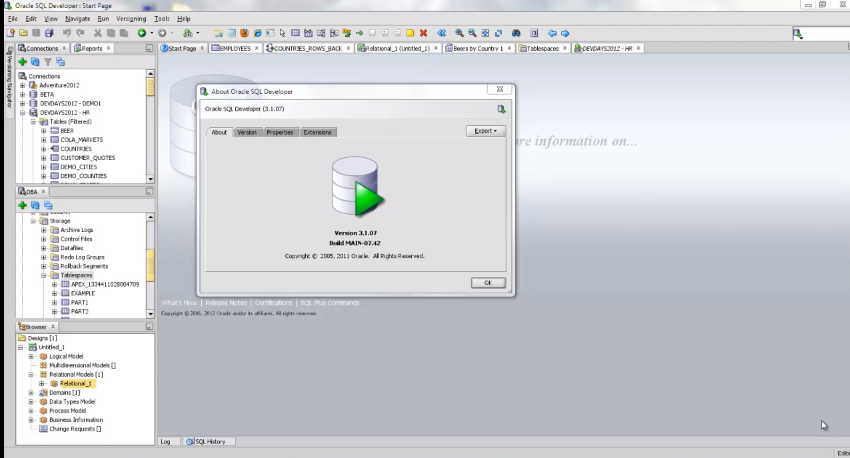850x458 pixels.
Task: Click Connections tree scrollbar down arrow
Action: [x=150, y=179]
